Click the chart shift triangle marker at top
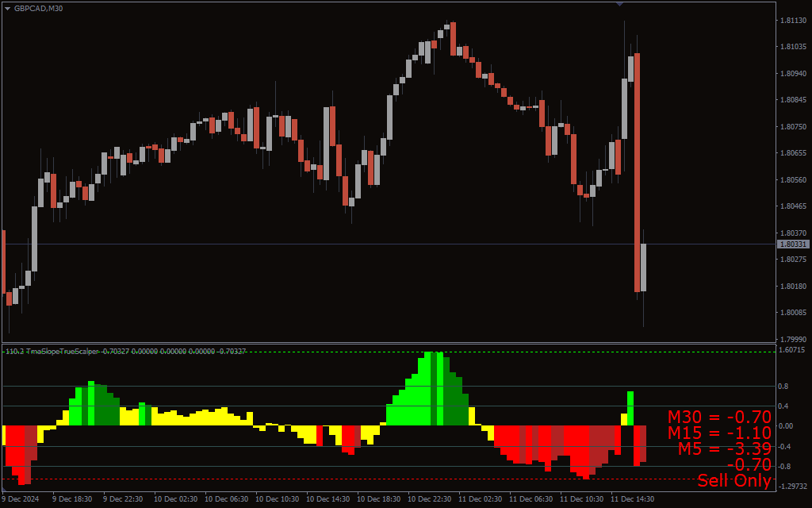 coord(619,4)
